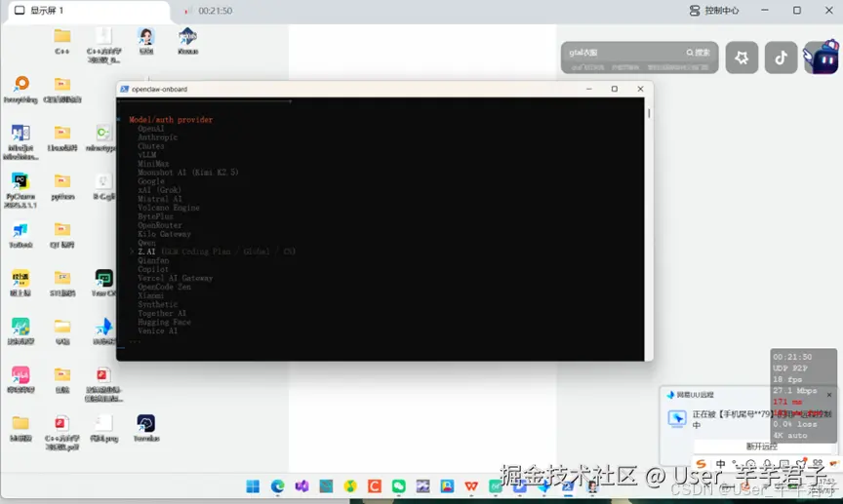Select Together AI in the provider list

[162, 313]
